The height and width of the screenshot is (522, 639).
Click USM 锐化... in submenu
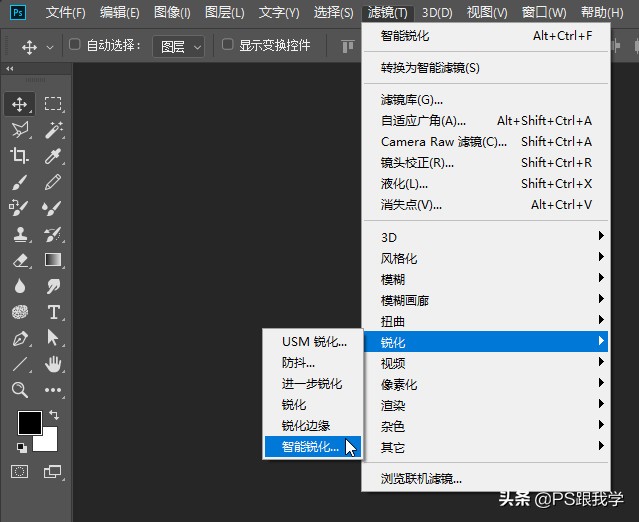(313, 341)
